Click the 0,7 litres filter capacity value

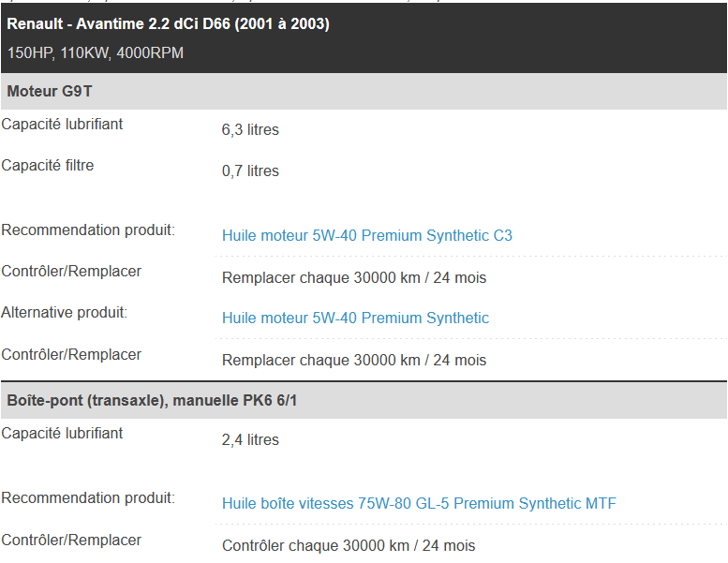(250, 171)
